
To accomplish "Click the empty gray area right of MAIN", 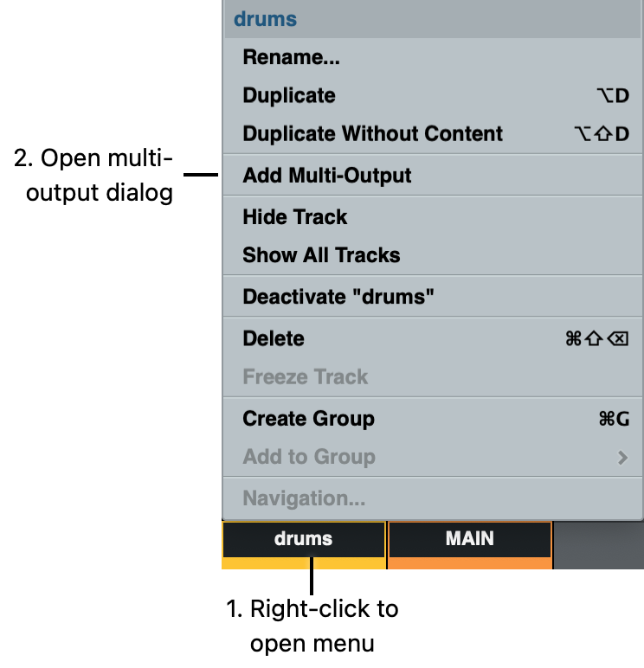I will pyautogui.click(x=598, y=545).
